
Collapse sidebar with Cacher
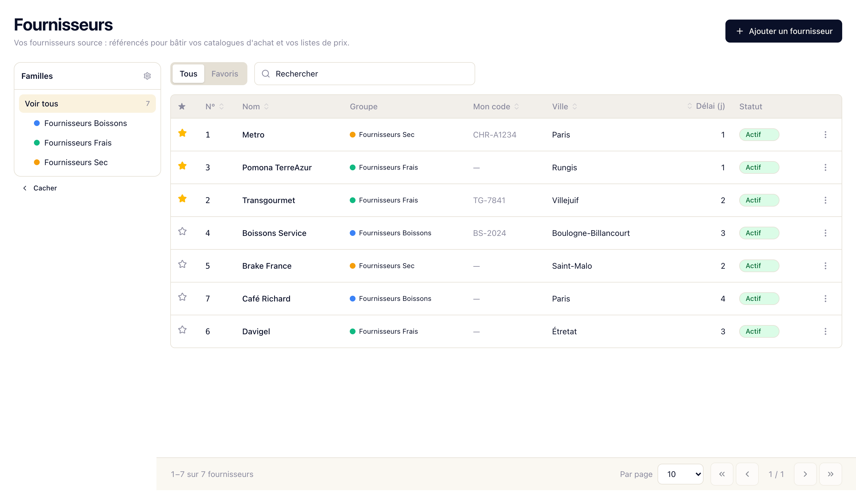click(40, 188)
